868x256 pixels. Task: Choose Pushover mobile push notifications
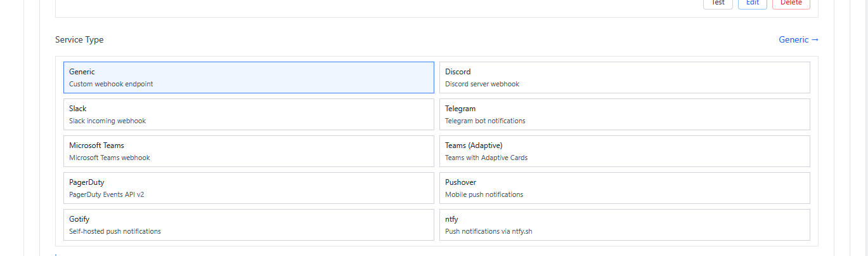625,188
